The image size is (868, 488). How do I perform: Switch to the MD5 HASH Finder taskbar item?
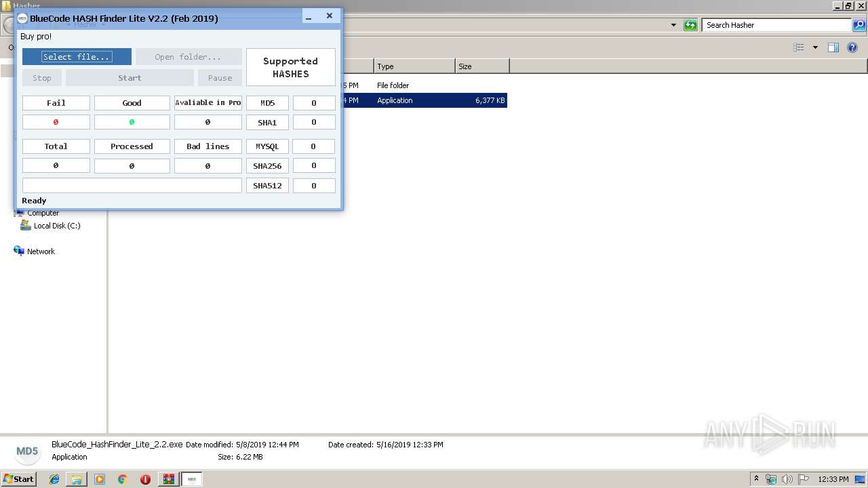192,479
